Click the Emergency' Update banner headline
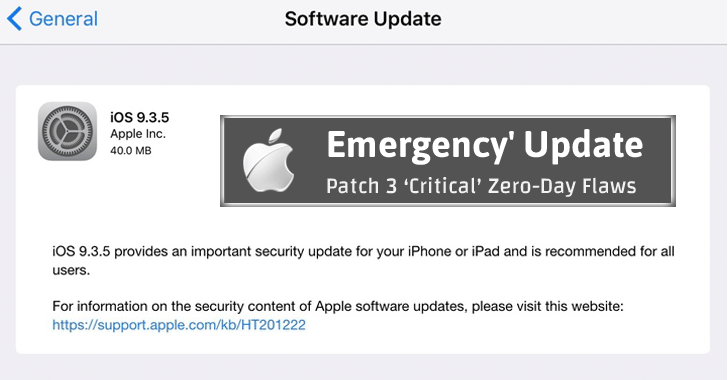 coord(485,146)
